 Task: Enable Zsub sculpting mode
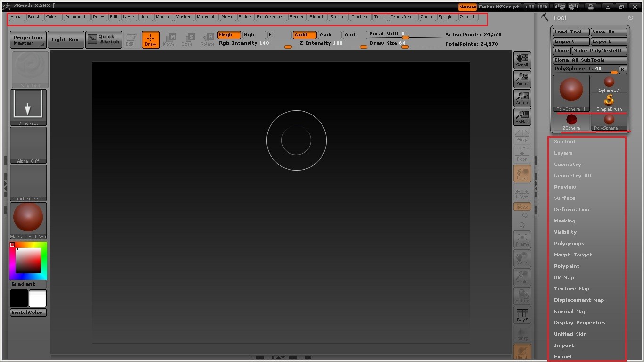click(x=329, y=35)
